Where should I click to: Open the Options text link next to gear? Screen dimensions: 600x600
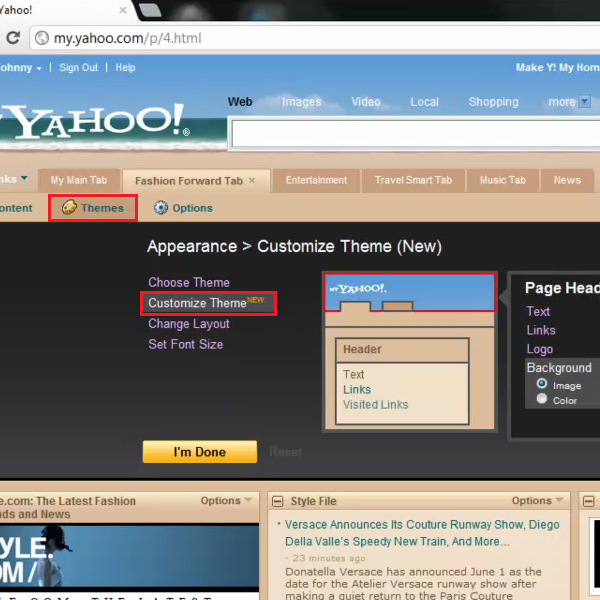coord(192,208)
